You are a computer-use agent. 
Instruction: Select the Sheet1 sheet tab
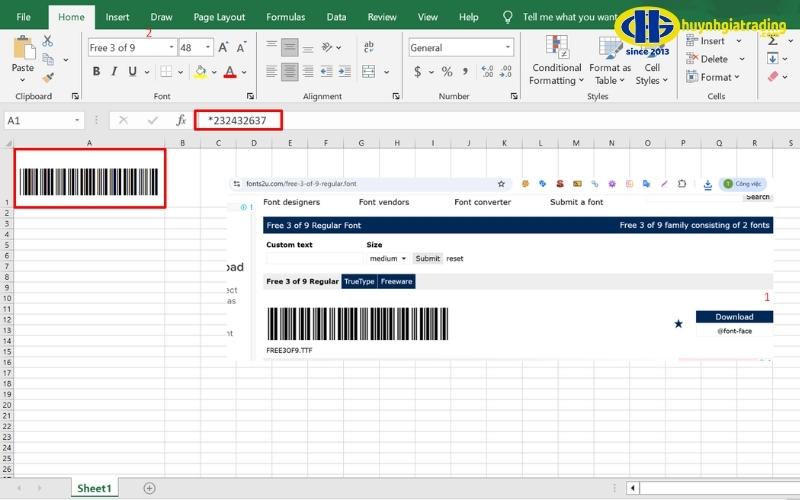coord(94,488)
